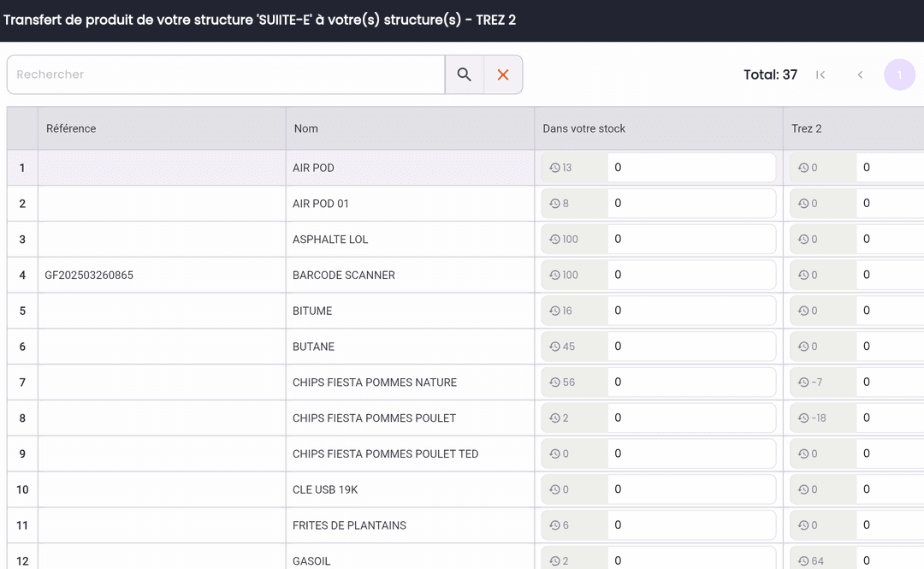924x569 pixels.
Task: Clear search with the red X icon
Action: tap(503, 74)
